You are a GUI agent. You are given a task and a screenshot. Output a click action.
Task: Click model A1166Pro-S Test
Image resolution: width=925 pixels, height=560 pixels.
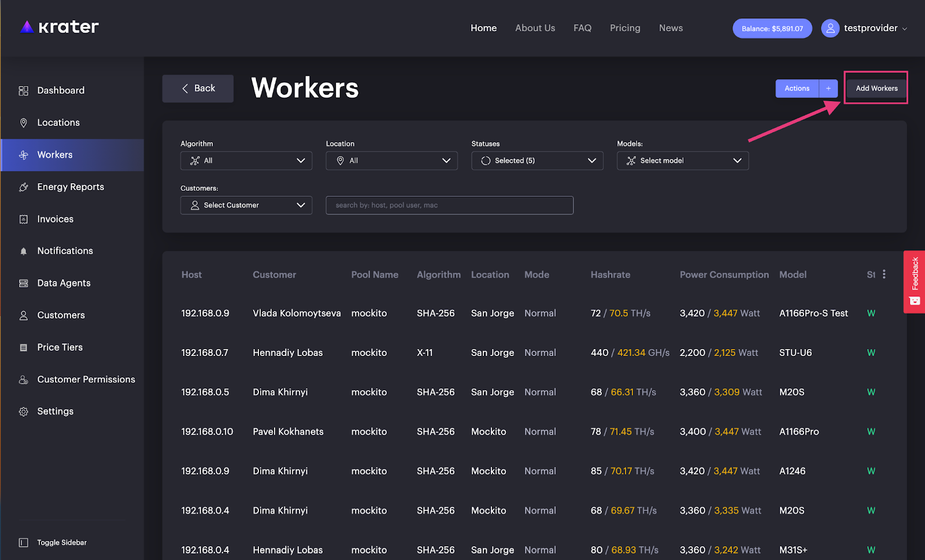click(813, 313)
